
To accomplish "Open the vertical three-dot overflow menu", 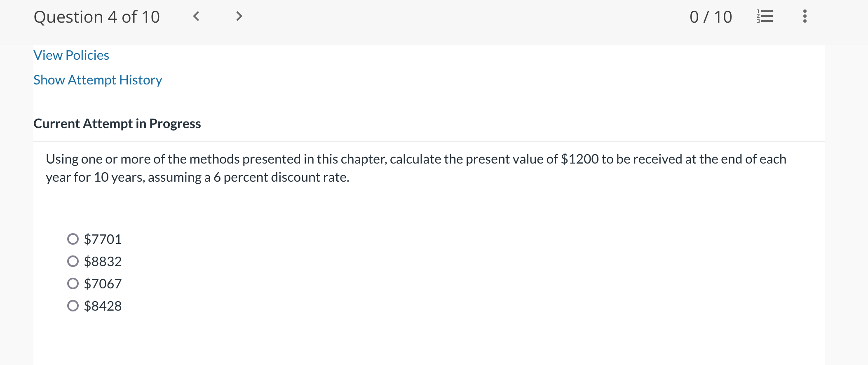I will pyautogui.click(x=804, y=16).
